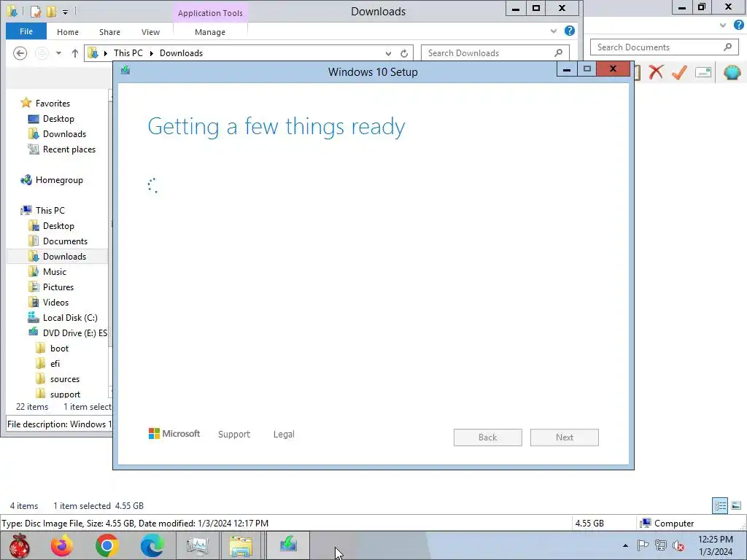Screen dimensions: 747x560
Task: Open the Pictures folder
Action: click(x=58, y=287)
